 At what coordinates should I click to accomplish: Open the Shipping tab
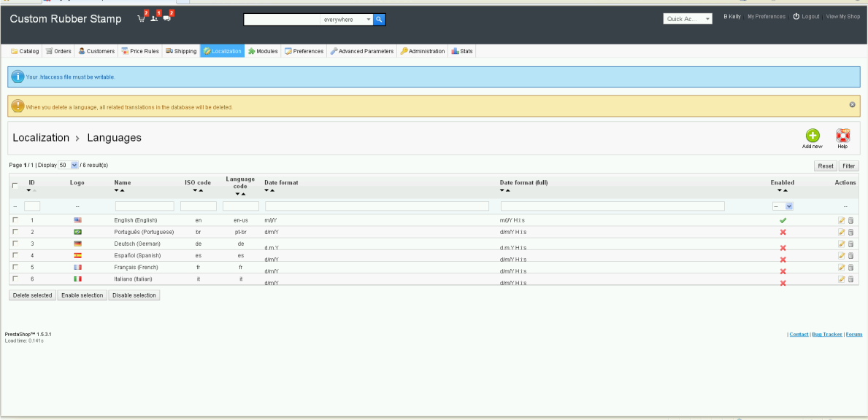click(x=181, y=51)
